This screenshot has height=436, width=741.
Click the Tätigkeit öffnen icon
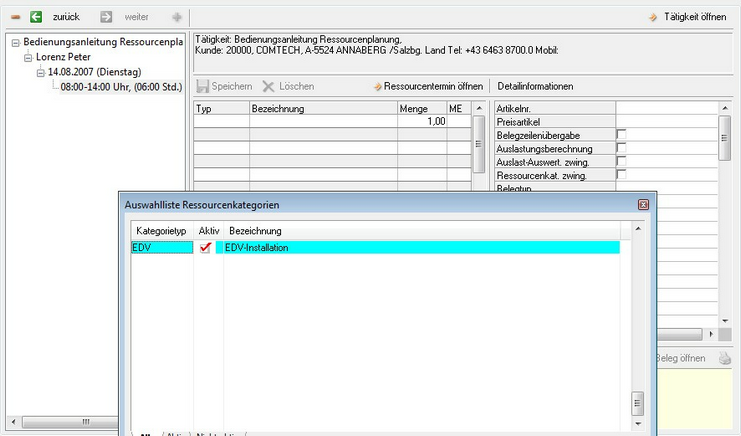(x=654, y=17)
